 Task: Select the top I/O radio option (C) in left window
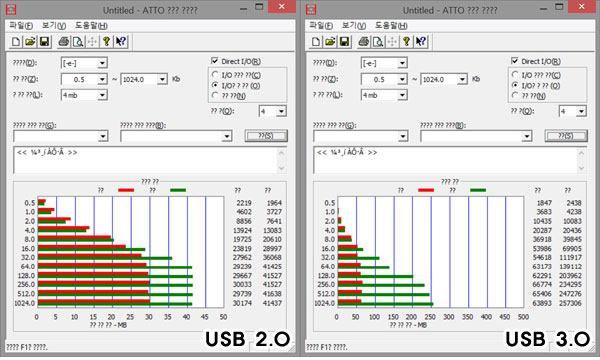coord(215,75)
